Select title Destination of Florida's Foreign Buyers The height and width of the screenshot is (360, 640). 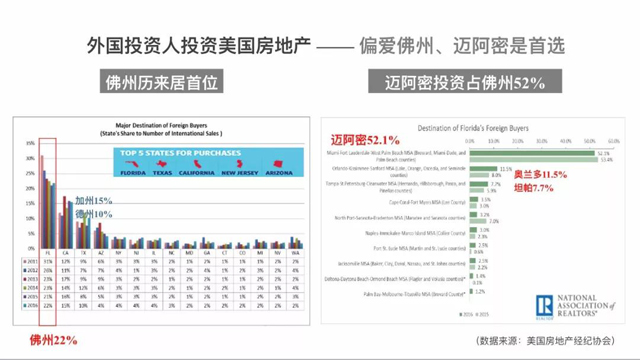pos(473,128)
